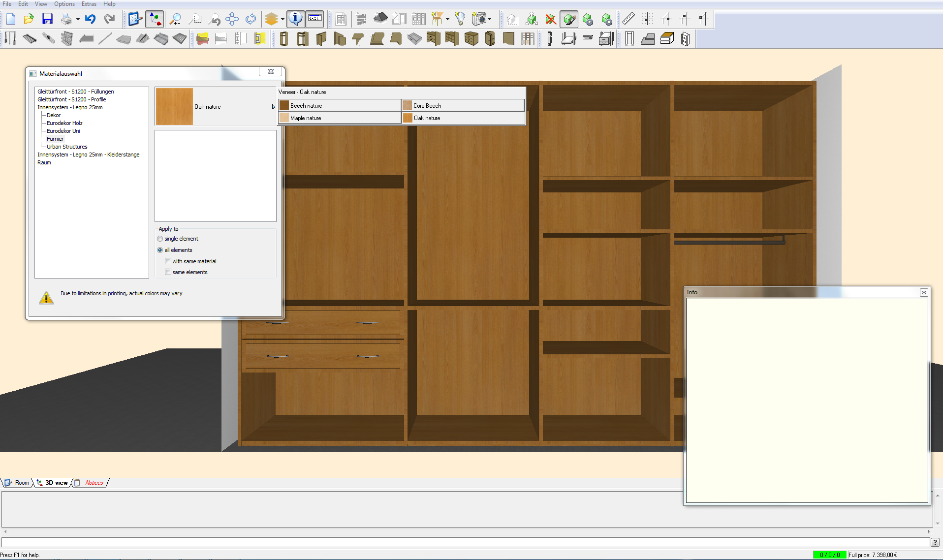Click the blue Info speech bubble icon
This screenshot has width=943, height=560.
click(x=295, y=19)
